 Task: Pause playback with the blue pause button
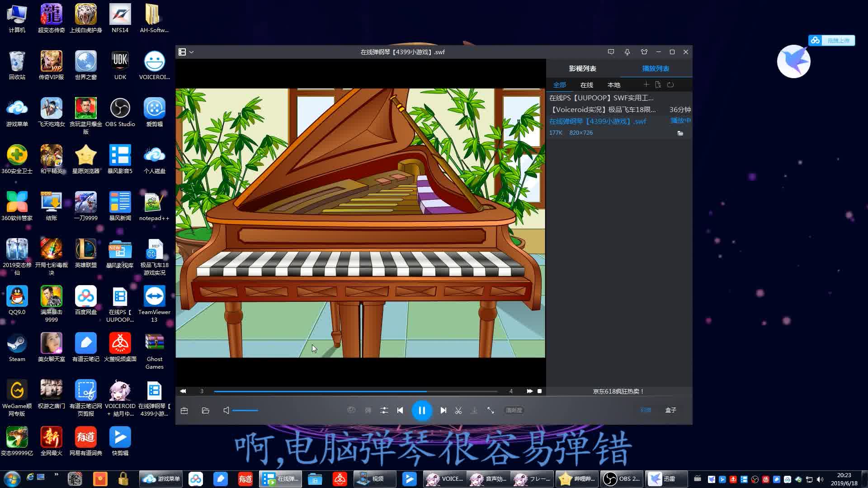(x=421, y=410)
